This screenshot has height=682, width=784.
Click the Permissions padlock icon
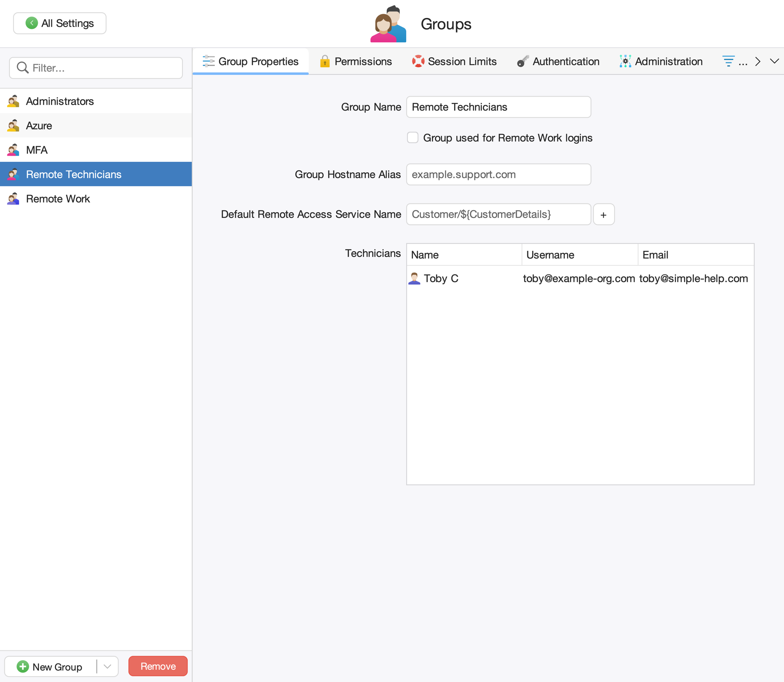point(325,61)
